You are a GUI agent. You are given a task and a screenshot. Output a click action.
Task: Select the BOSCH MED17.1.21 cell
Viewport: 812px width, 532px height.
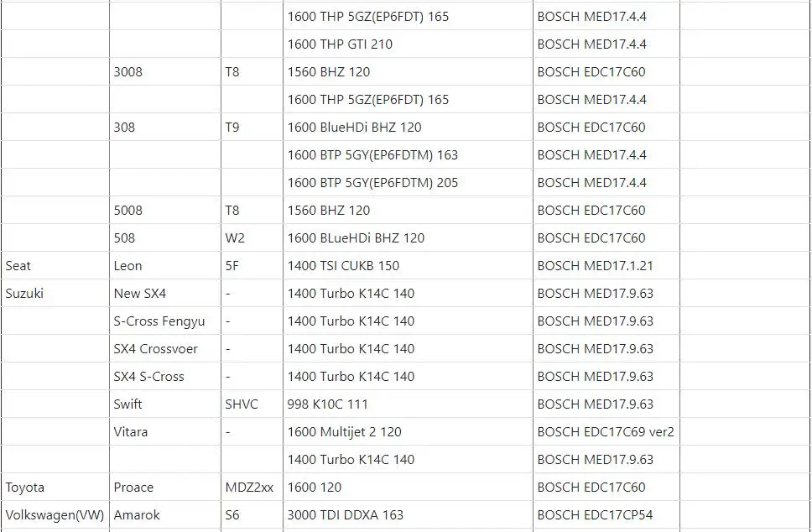(x=606, y=266)
